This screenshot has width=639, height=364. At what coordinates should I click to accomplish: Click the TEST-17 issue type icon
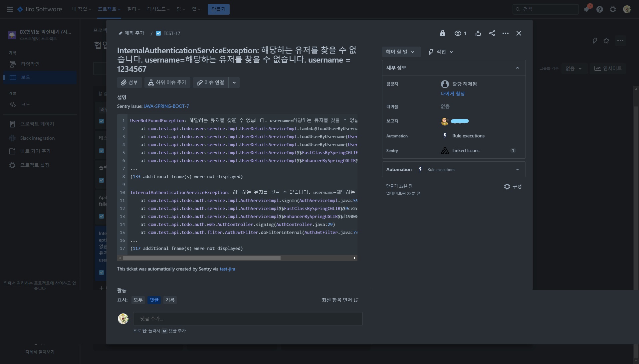(x=158, y=33)
